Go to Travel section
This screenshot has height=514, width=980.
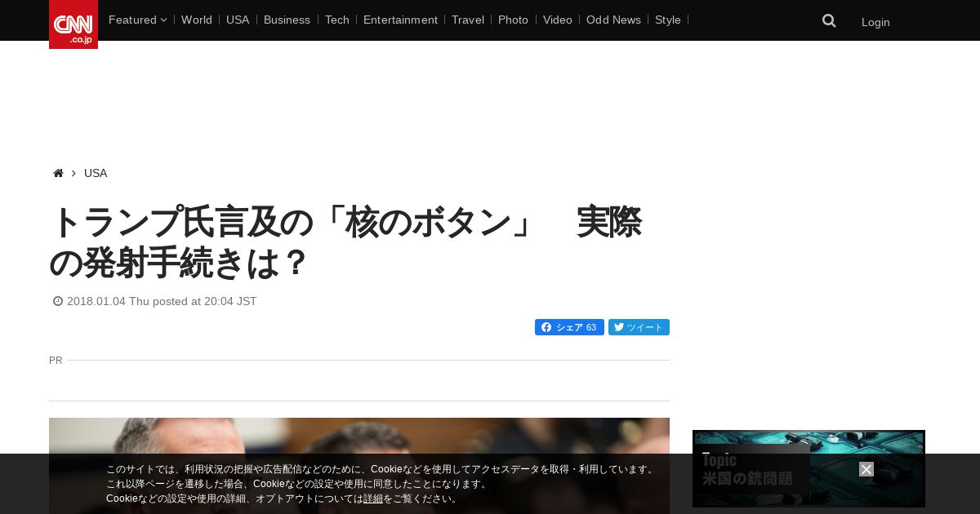468,20
